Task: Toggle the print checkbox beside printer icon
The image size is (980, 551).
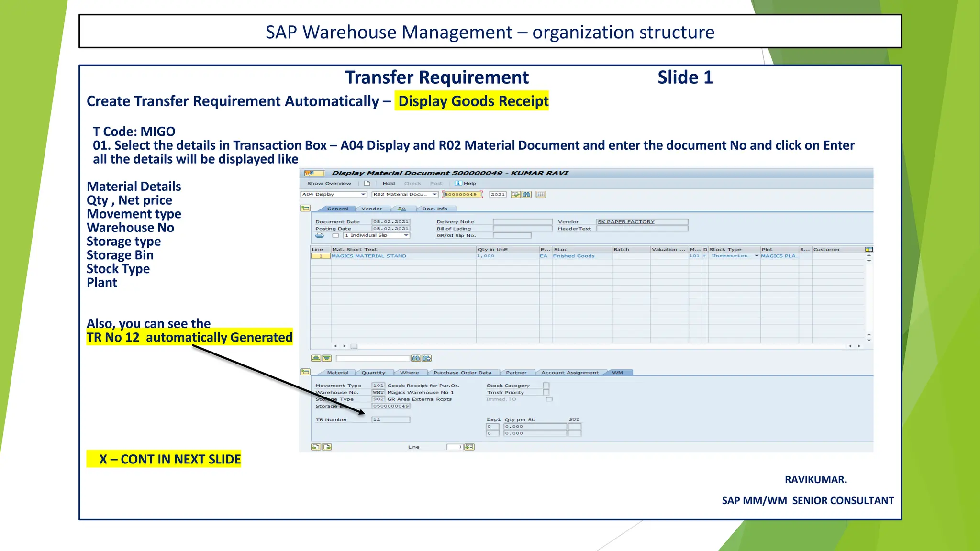Action: tap(336, 235)
